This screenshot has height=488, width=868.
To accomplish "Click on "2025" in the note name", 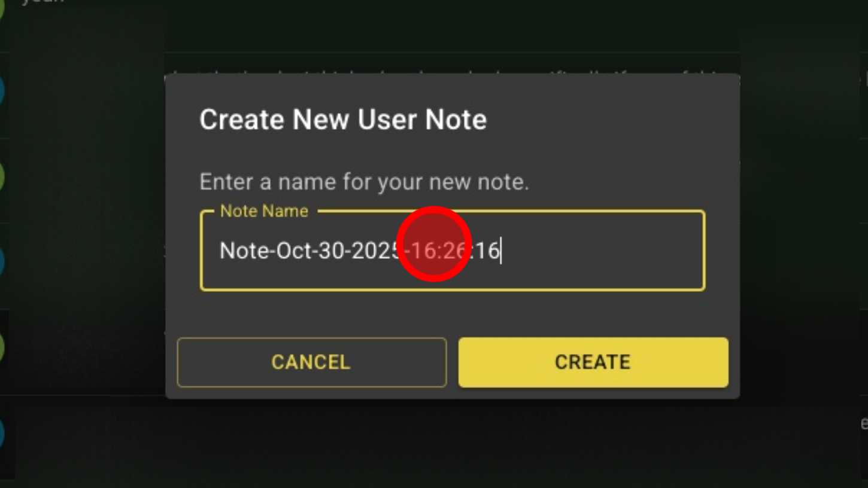I will (x=376, y=251).
